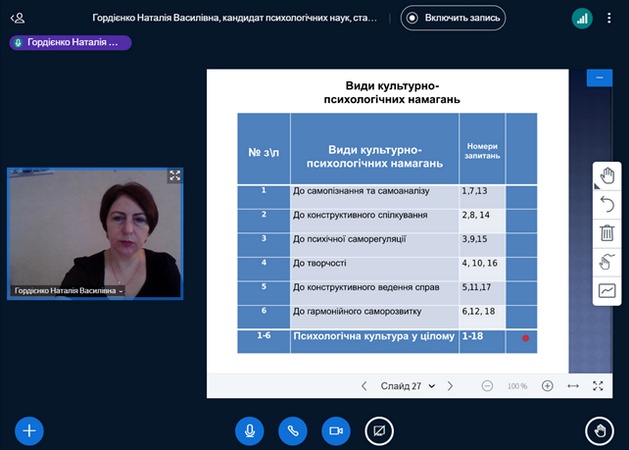The height and width of the screenshot is (450, 629).
Task: Open the three-dot options menu
Action: (x=609, y=18)
